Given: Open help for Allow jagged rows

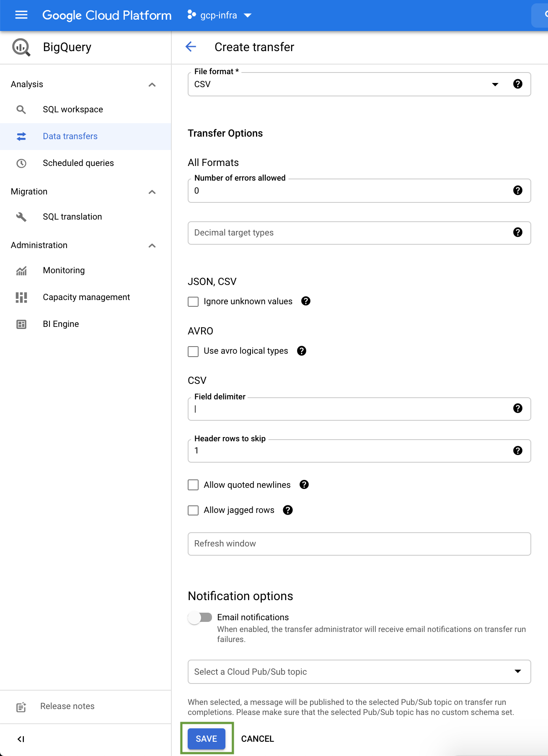Looking at the screenshot, I should point(288,510).
